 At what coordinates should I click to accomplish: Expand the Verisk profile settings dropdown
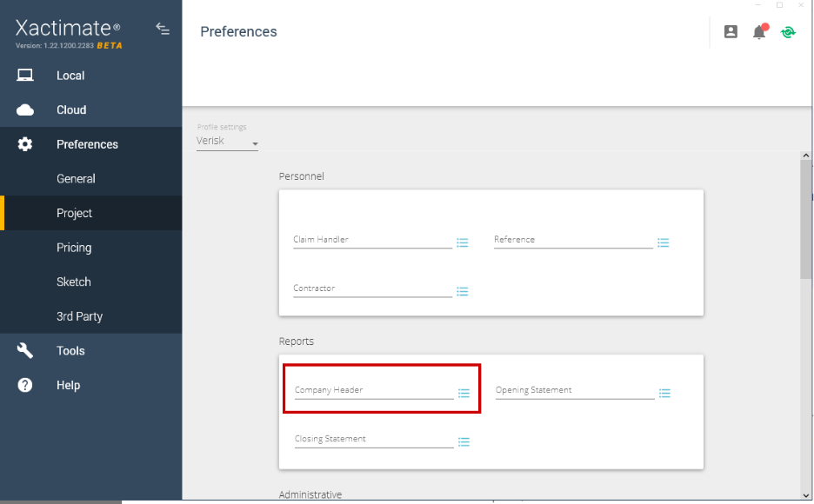(x=227, y=142)
